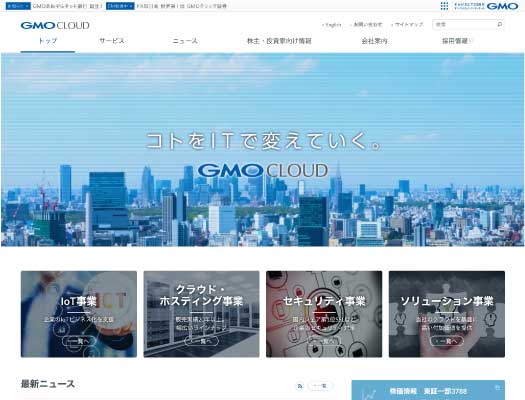Image resolution: width=525 pixels, height=400 pixels.
Task: Click the RSS feed icon beside 最新ニュース
Action: tap(300, 386)
